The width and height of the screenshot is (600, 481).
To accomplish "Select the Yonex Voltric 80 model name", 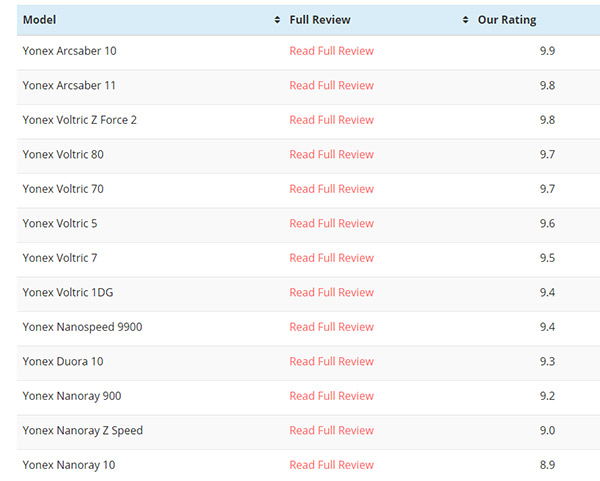I will click(63, 154).
